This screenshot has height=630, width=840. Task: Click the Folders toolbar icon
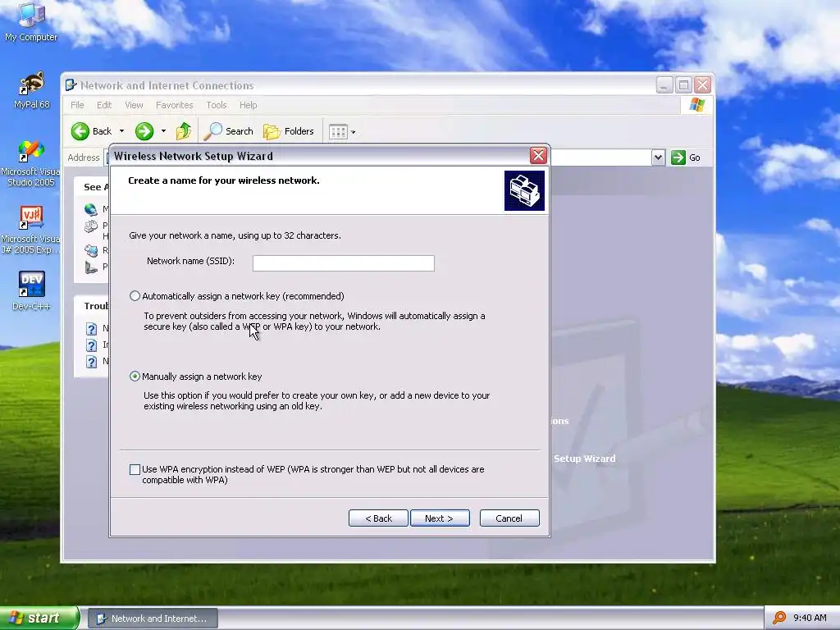[272, 131]
